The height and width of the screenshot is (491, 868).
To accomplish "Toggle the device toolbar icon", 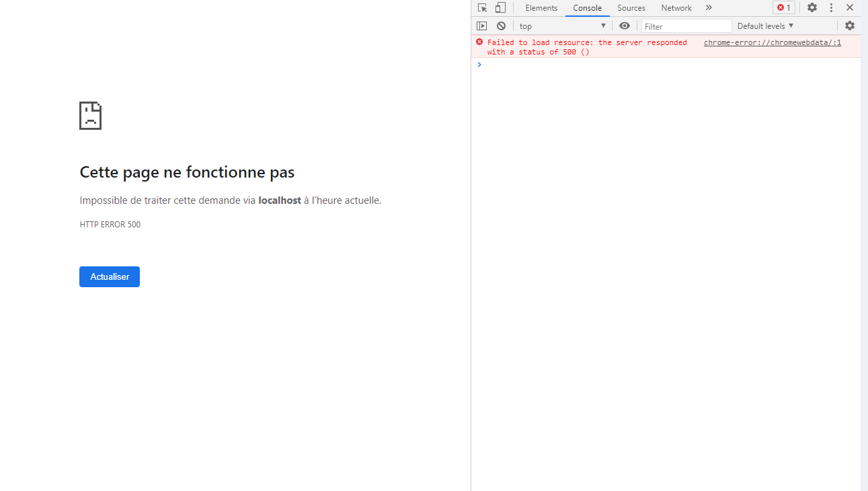I will coord(500,8).
